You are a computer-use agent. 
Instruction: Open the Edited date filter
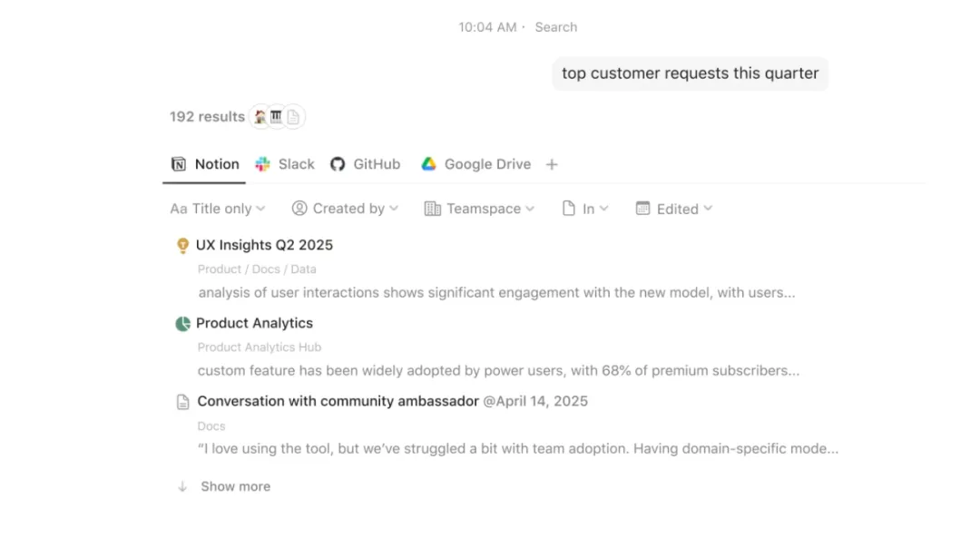pos(674,209)
